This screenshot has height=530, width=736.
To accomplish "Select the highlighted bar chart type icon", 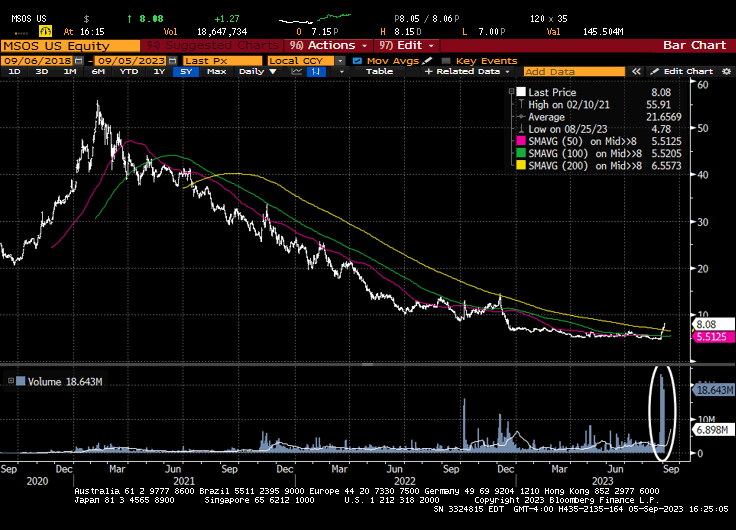I will pyautogui.click(x=316, y=71).
